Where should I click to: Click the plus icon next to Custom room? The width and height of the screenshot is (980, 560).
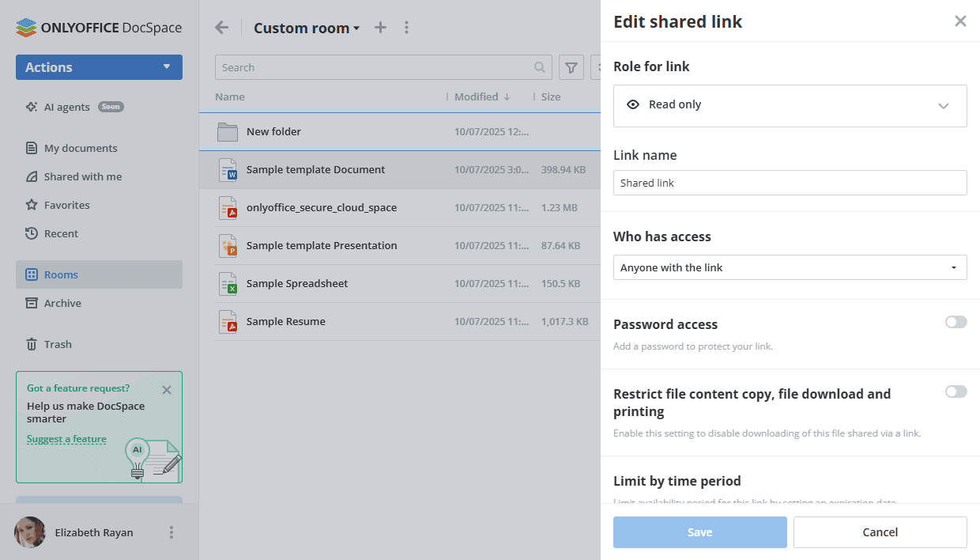point(380,28)
